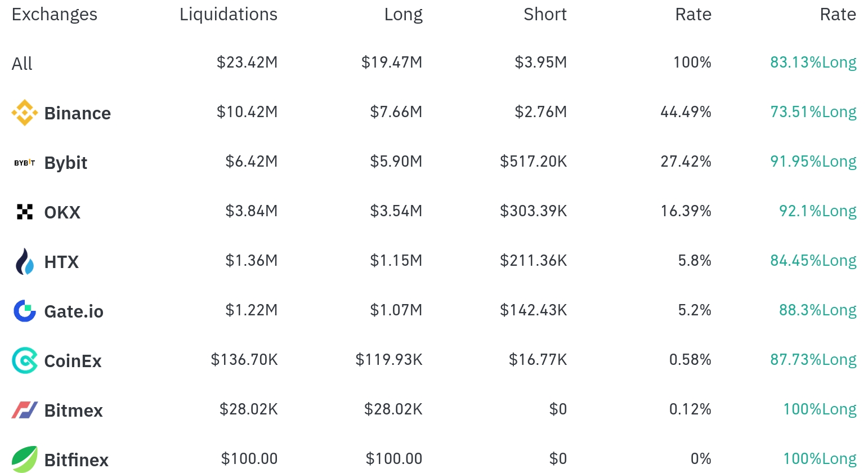Click the Bitmex logo icon

[x=25, y=410]
